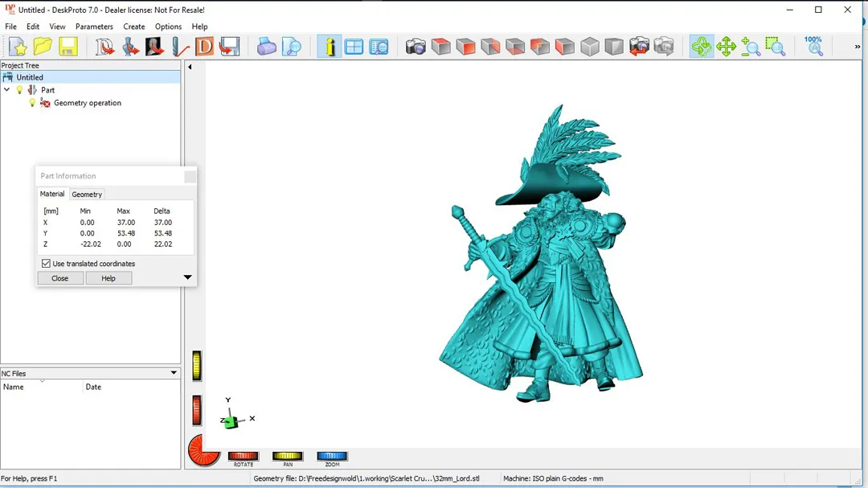Collapse the project tree panel arrow
This screenshot has height=488, width=868.
190,67
